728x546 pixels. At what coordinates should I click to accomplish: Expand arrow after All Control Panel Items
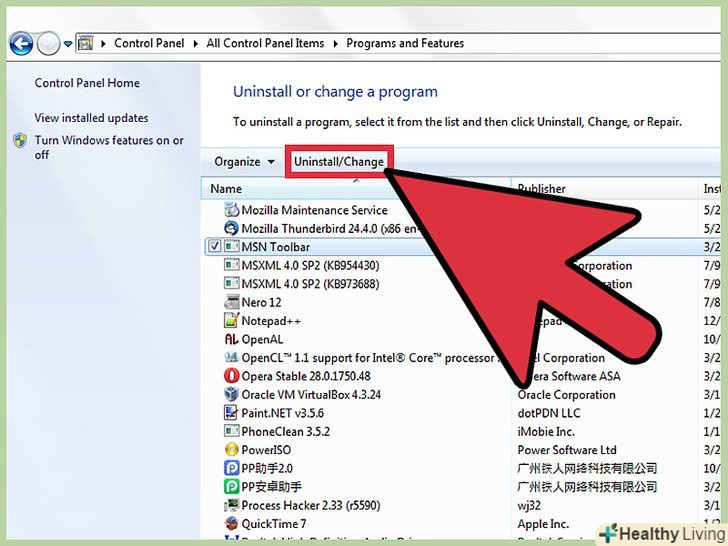[335, 44]
